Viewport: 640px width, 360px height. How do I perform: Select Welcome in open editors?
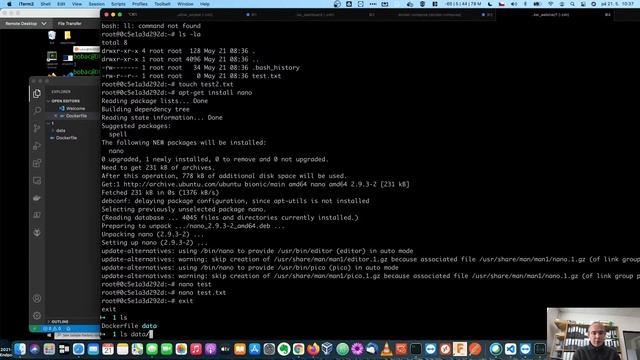pos(75,109)
